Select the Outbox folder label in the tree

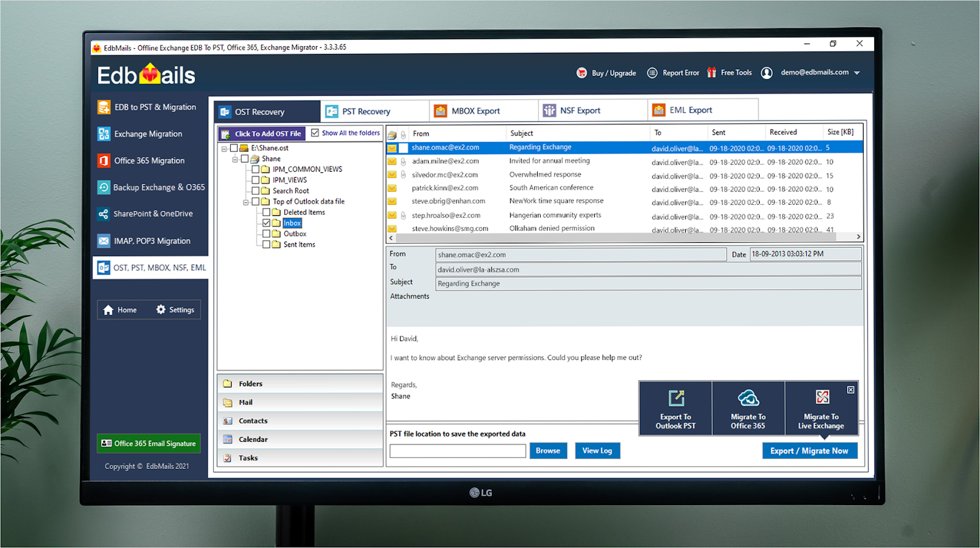(x=295, y=234)
